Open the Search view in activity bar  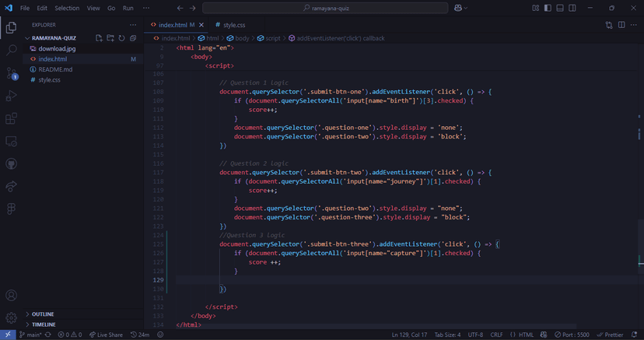click(11, 50)
